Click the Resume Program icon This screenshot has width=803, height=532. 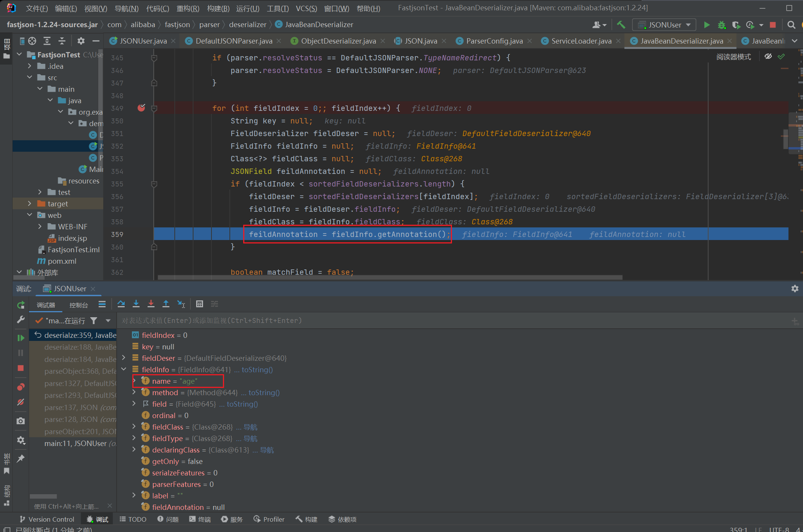click(21, 338)
